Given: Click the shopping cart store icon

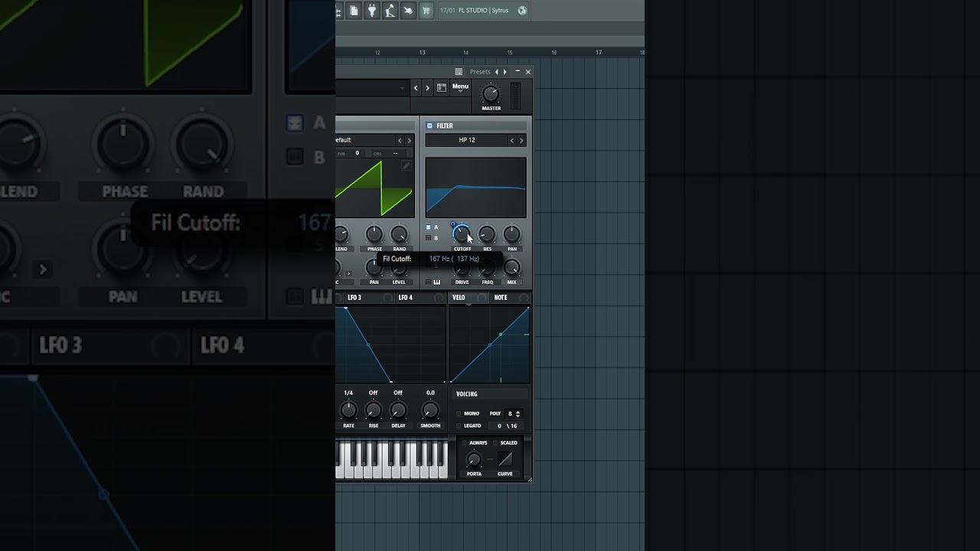Looking at the screenshot, I should click(426, 10).
